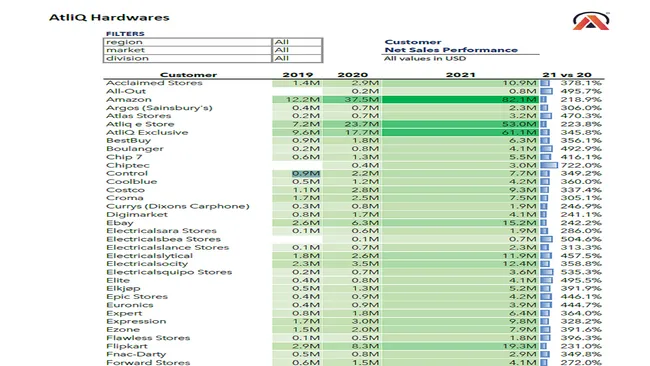The image size is (650, 366).
Task: Select the Ezone customer cell
Action: point(123,330)
